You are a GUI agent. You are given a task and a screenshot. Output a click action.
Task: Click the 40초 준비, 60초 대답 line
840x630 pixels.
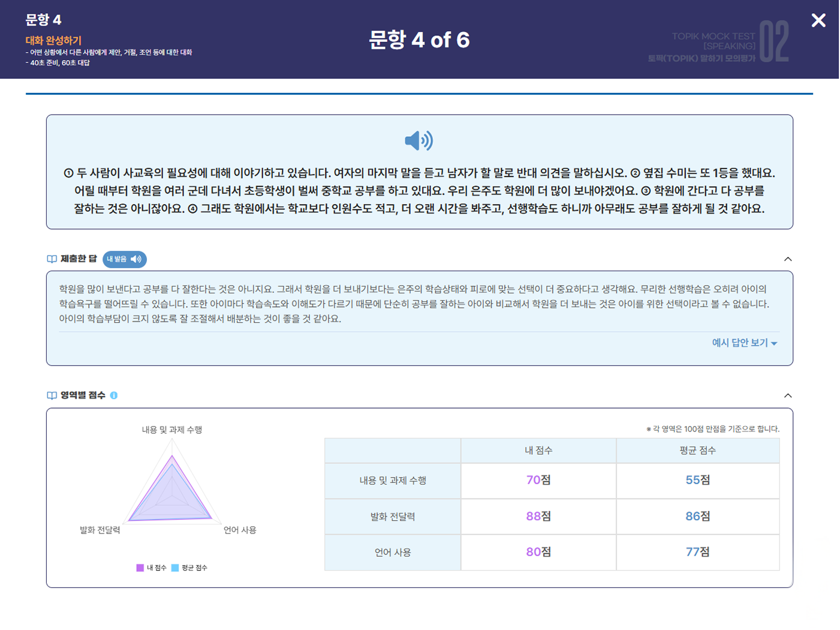(x=58, y=62)
